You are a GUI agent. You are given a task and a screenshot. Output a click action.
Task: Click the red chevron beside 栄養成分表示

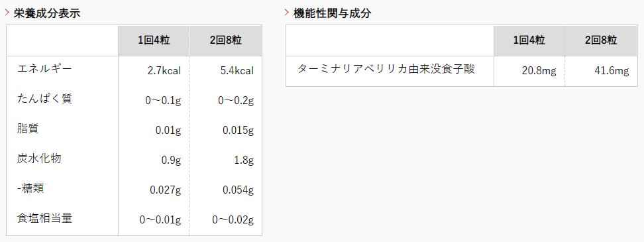click(7, 13)
